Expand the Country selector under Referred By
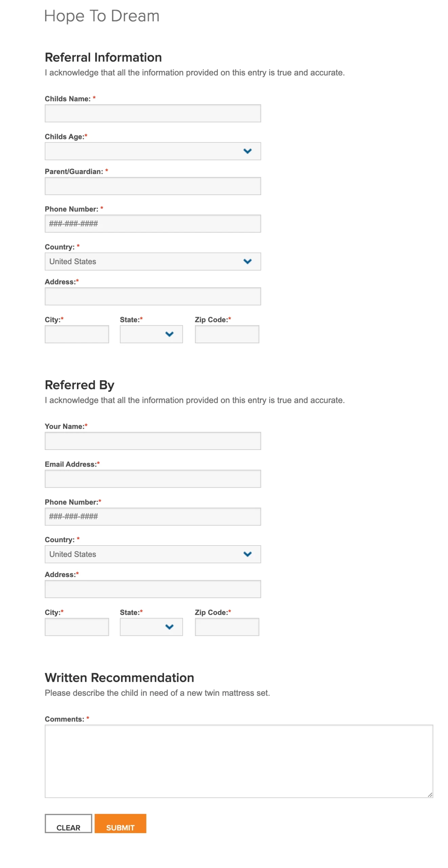Image resolution: width=448 pixels, height=868 pixels. click(152, 554)
